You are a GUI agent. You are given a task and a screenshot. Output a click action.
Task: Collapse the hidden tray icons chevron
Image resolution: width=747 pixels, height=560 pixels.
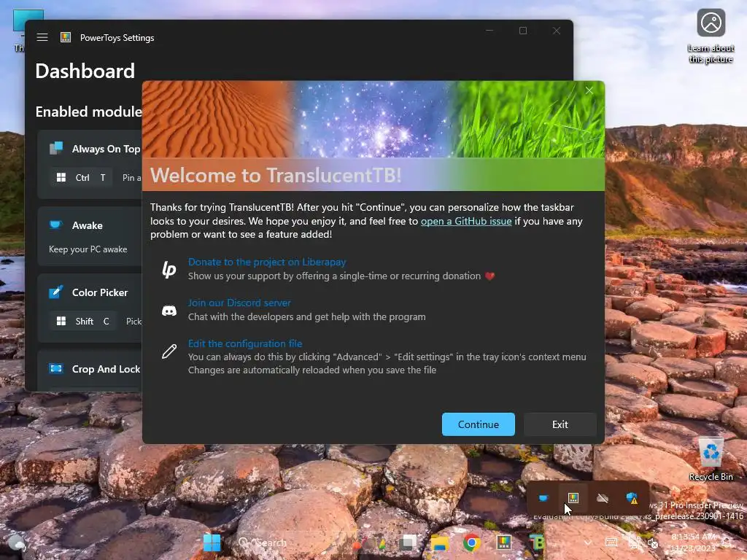coord(588,542)
